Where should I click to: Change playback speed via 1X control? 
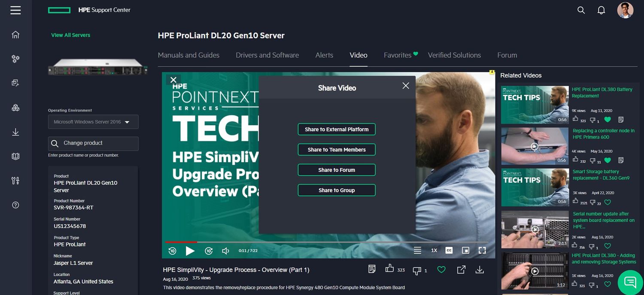coord(434,250)
